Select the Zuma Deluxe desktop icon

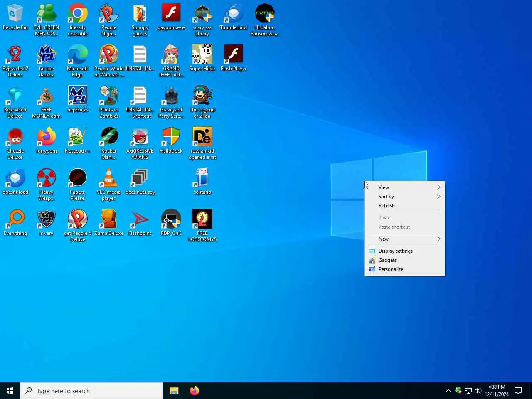[x=109, y=223]
